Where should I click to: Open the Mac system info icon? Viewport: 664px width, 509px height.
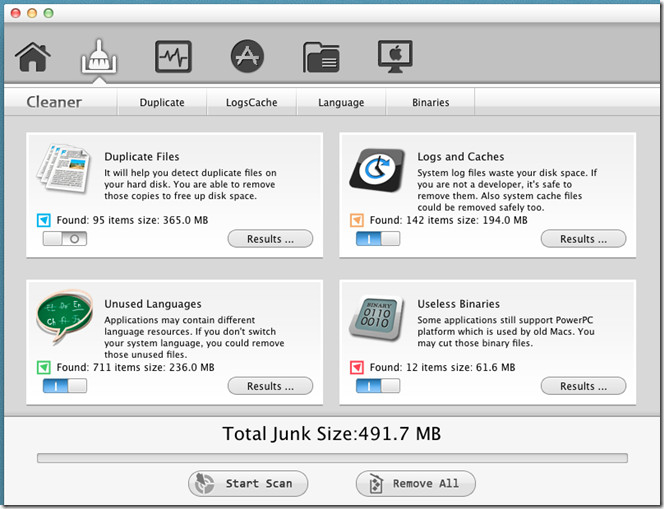[x=395, y=57]
